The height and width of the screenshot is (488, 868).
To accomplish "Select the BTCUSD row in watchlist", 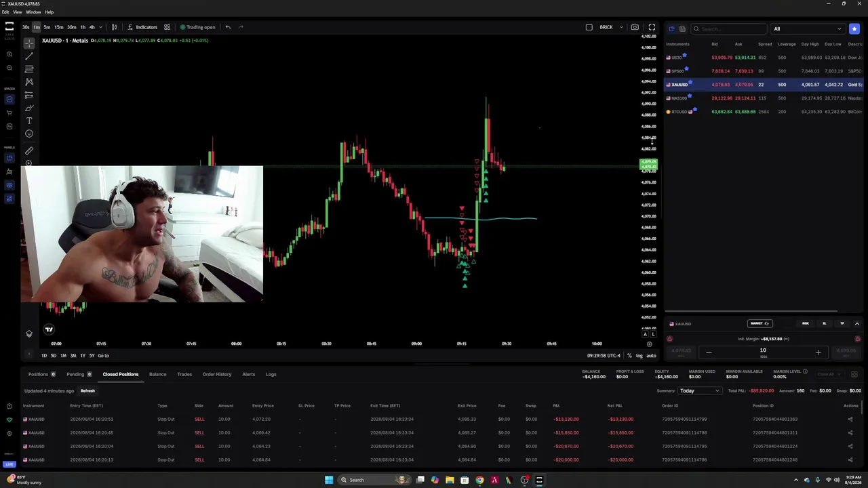I will tap(764, 111).
